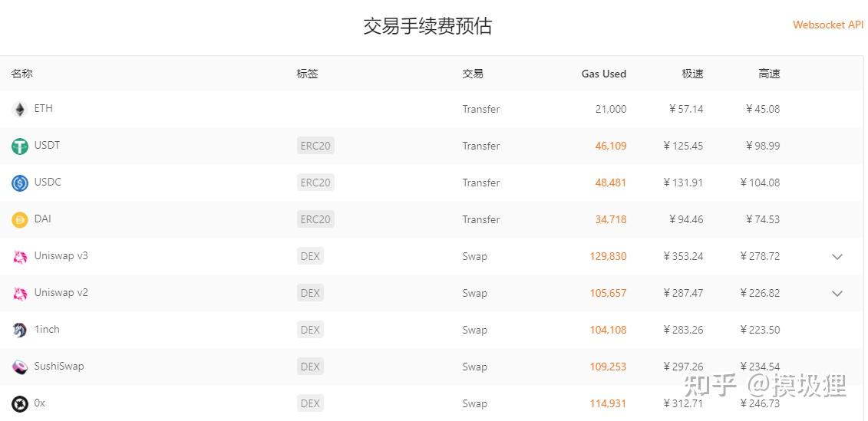Viewport: 868px width, 421px height.
Task: Click the yellow DAI coin icon
Action: tap(20, 220)
